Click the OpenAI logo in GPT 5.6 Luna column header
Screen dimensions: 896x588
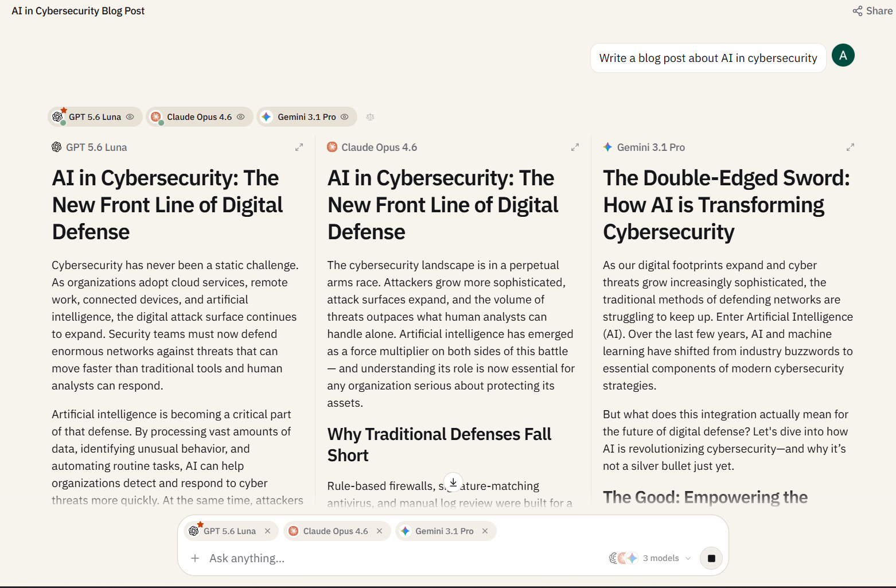57,147
